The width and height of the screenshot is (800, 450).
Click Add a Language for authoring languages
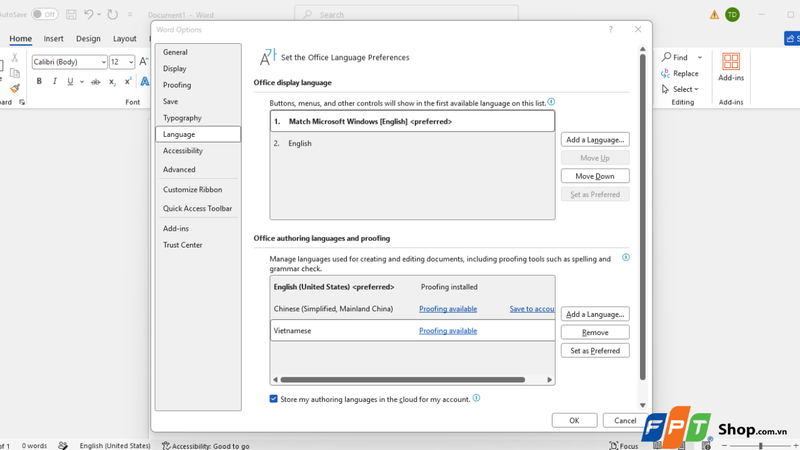coord(595,314)
